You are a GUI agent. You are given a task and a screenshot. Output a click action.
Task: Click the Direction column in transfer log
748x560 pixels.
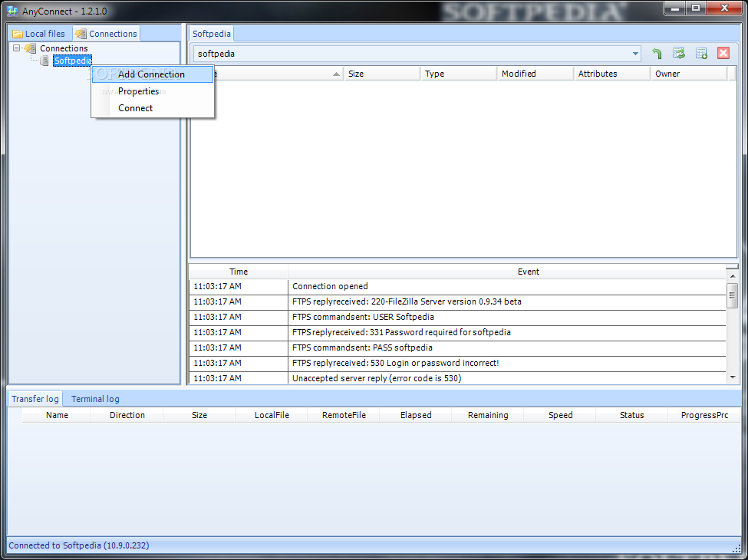point(127,415)
